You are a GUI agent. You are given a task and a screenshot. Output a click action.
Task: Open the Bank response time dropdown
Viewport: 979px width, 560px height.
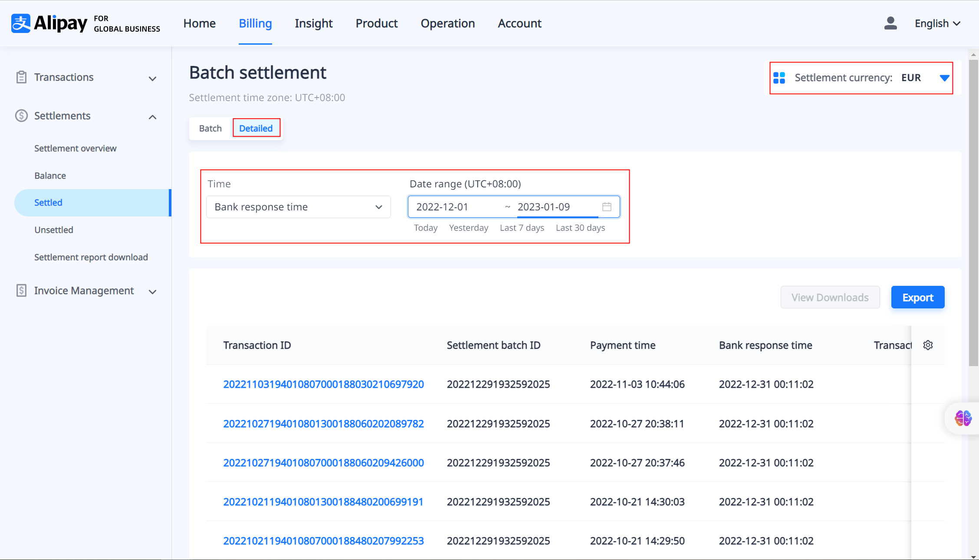pyautogui.click(x=298, y=207)
